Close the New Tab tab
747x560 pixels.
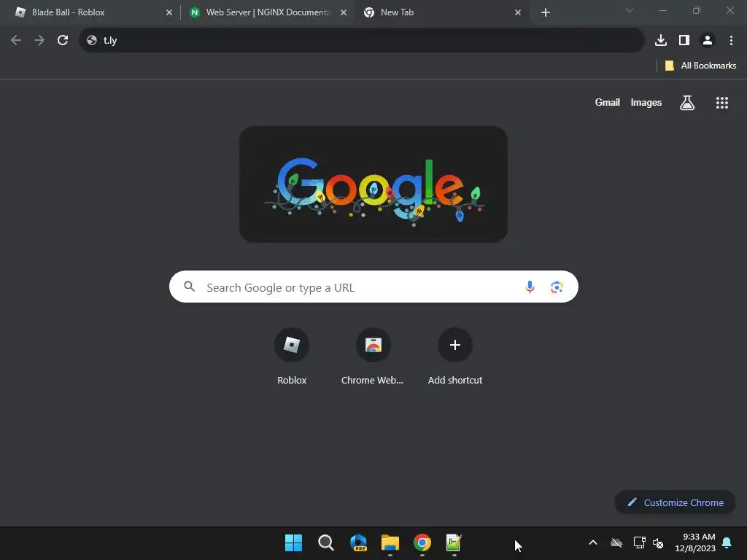coord(518,12)
